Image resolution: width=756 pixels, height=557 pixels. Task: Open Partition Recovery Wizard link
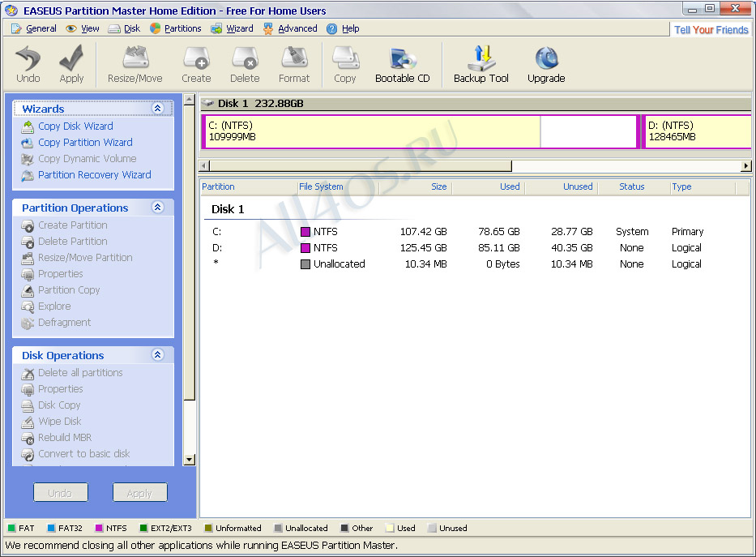point(95,175)
